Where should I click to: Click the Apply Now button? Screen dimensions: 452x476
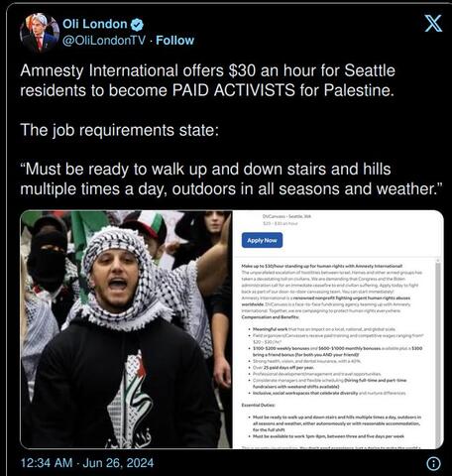click(x=262, y=240)
